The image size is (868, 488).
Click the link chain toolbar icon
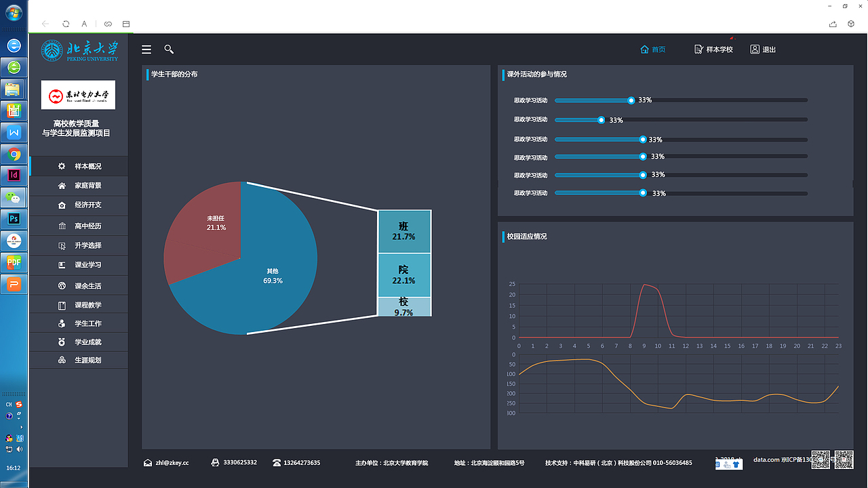[x=108, y=24]
